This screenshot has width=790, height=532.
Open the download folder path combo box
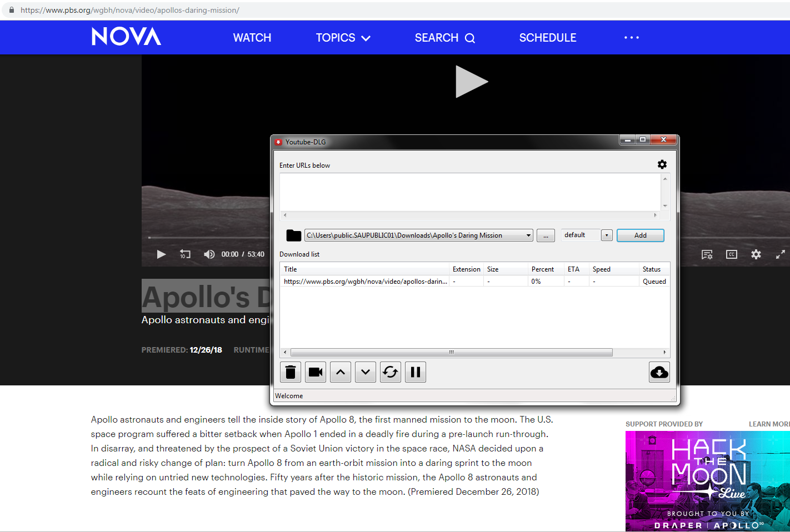point(419,235)
